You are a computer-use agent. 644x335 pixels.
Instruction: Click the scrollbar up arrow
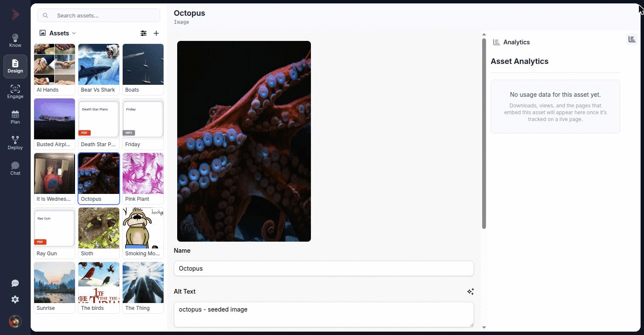pyautogui.click(x=484, y=34)
